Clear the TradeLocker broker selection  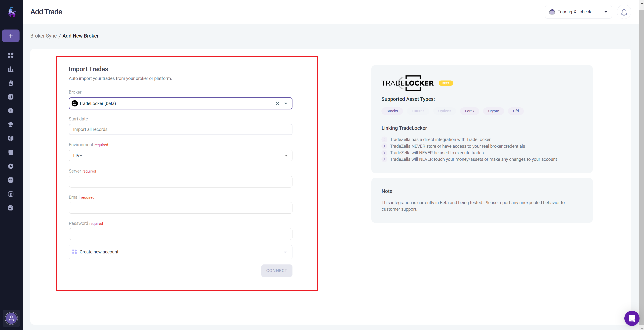pyautogui.click(x=277, y=103)
